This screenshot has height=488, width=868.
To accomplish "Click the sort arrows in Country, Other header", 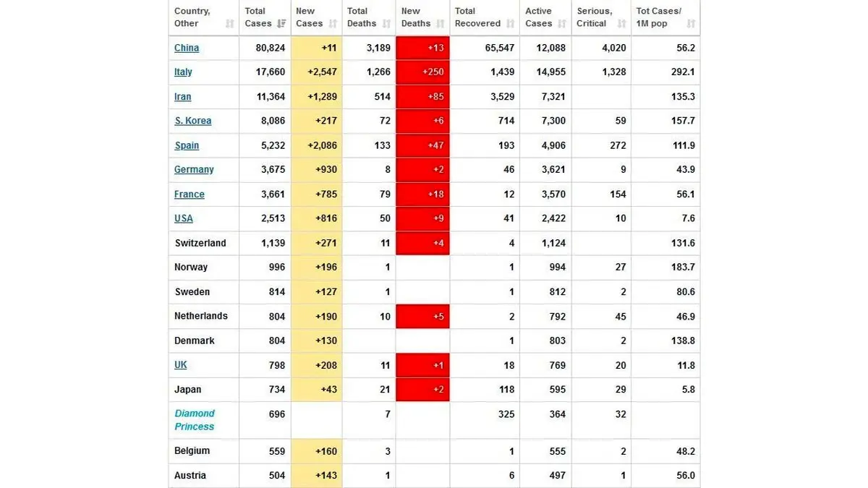I will point(230,24).
